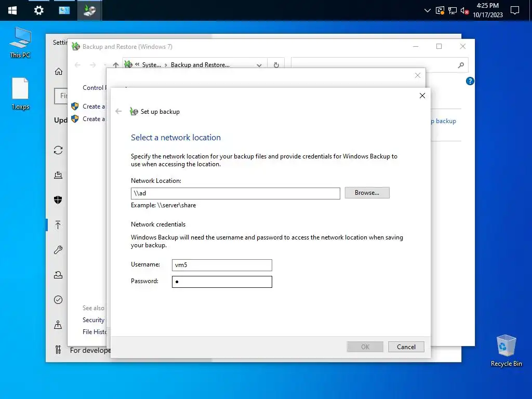This screenshot has width=532, height=399.
Task: Click the Up arrow in Backup and Restore window
Action: click(x=116, y=65)
